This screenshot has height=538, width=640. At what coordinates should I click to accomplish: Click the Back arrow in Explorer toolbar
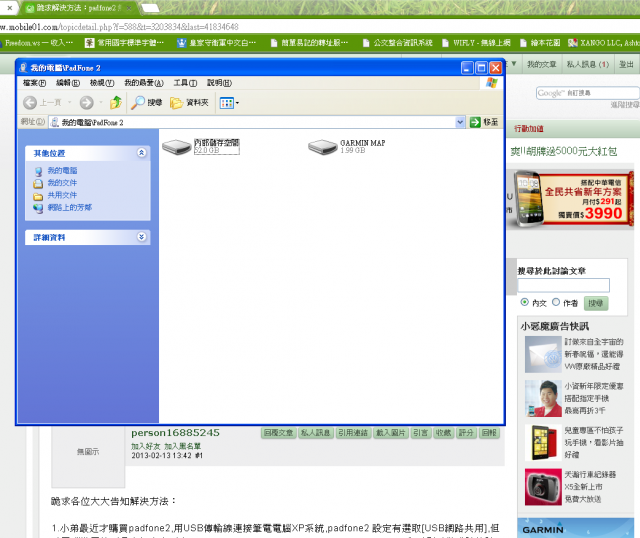pos(30,102)
